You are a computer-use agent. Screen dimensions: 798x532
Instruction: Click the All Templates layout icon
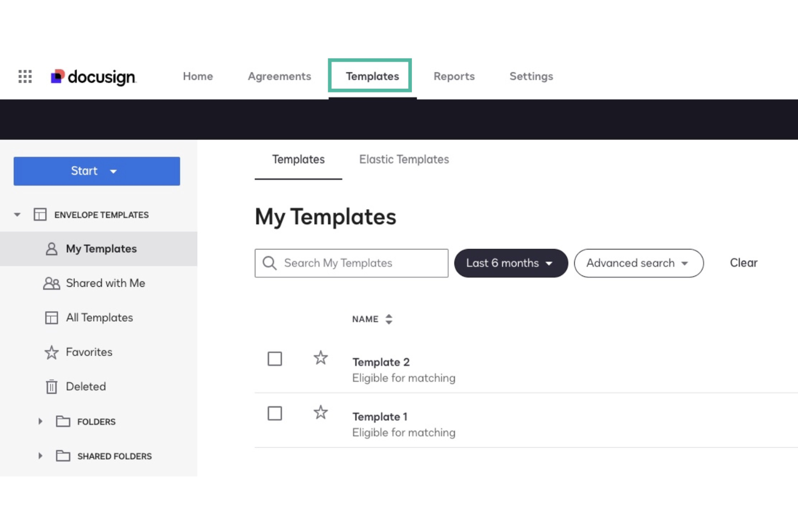(51, 318)
